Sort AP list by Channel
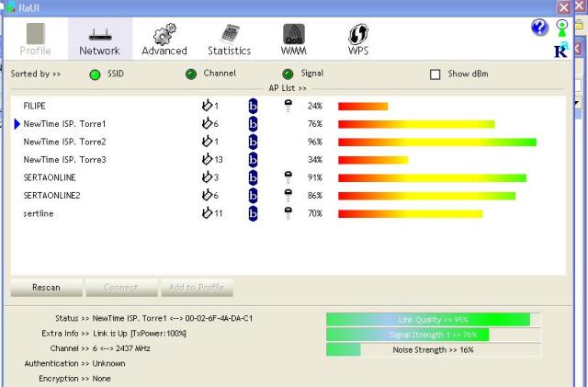 (x=191, y=74)
